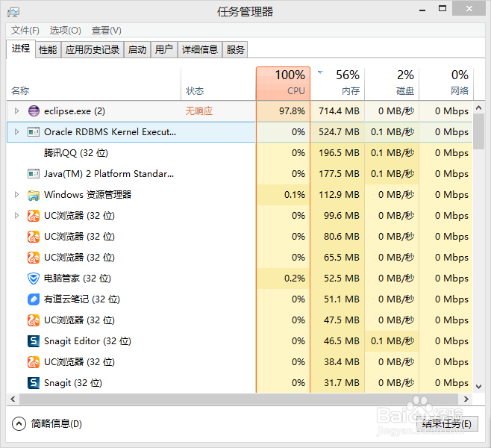Click the 97.8% CPU value
The image size is (491, 448).
coord(292,111)
